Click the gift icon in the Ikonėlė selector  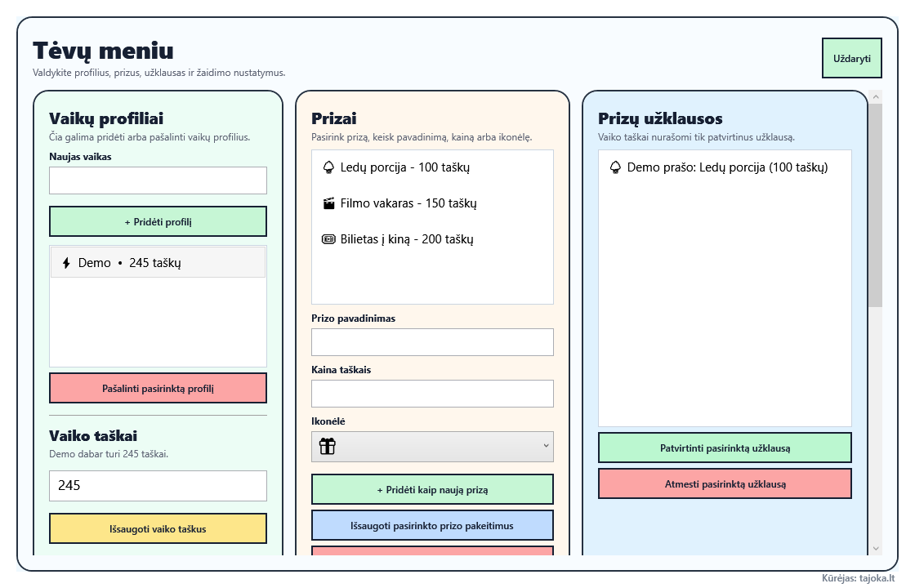pyautogui.click(x=328, y=446)
